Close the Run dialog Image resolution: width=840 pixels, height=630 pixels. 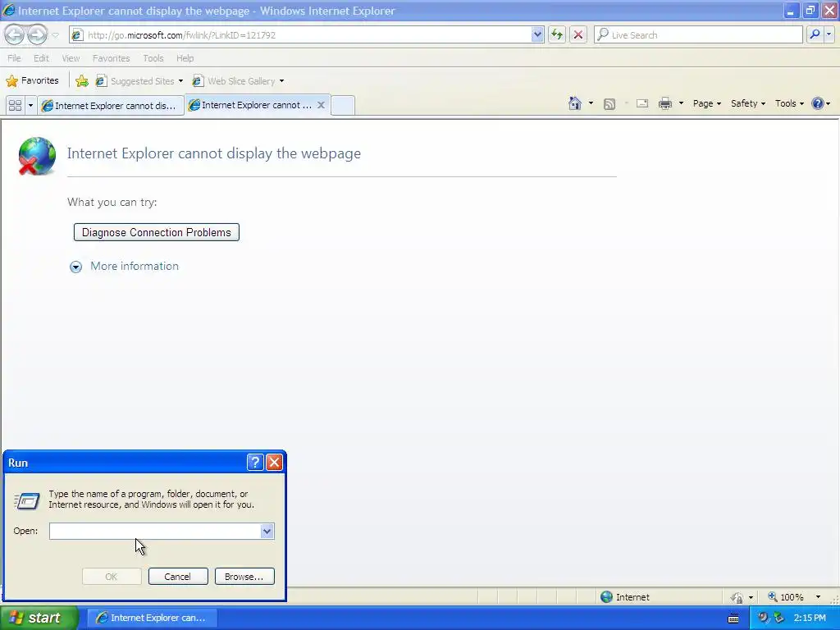274,463
